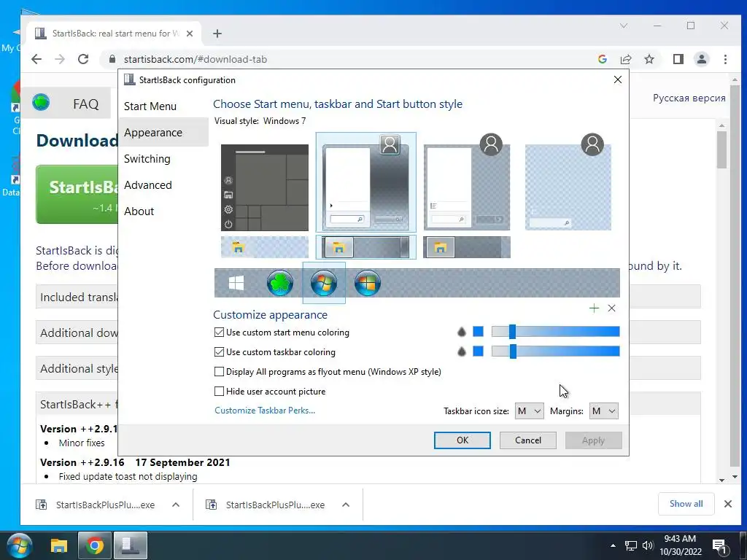Image resolution: width=747 pixels, height=560 pixels.
Task: Open Chrome from the taskbar
Action: pyautogui.click(x=94, y=545)
